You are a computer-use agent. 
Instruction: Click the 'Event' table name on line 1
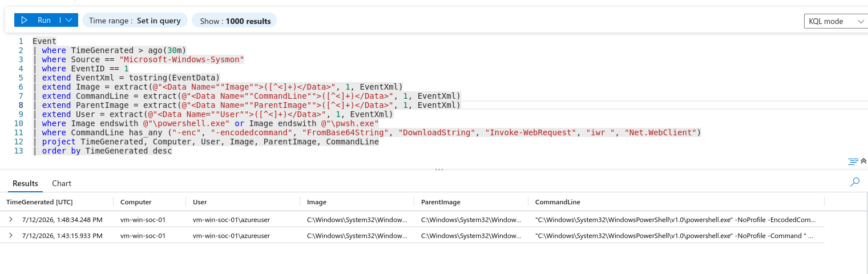[45, 41]
